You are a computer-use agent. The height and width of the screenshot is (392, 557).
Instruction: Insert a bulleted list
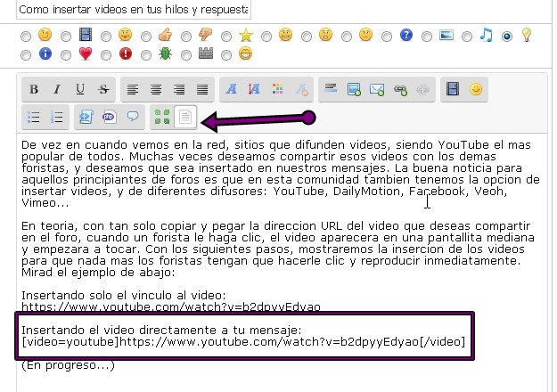(34, 117)
